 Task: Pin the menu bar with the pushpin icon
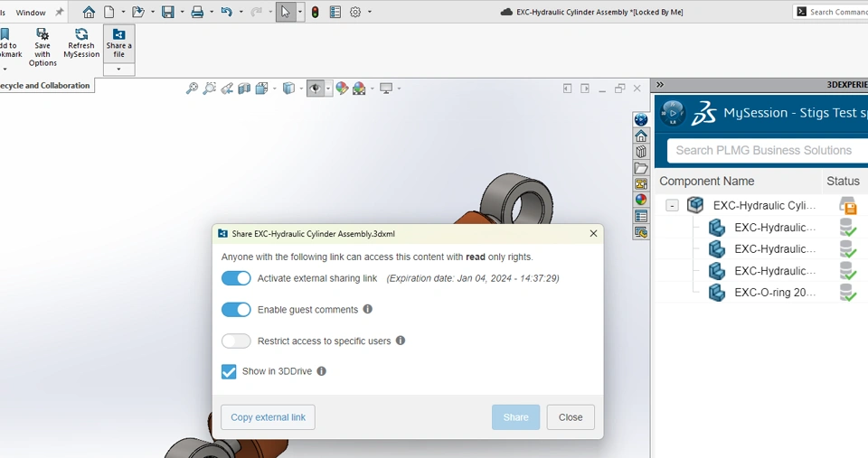(x=60, y=12)
